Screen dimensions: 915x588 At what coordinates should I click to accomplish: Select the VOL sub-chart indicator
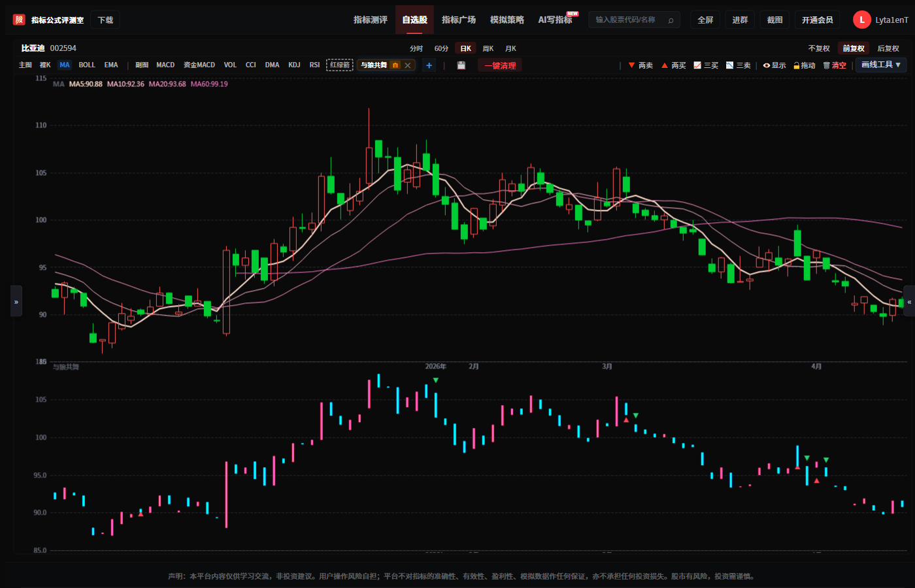coord(230,65)
